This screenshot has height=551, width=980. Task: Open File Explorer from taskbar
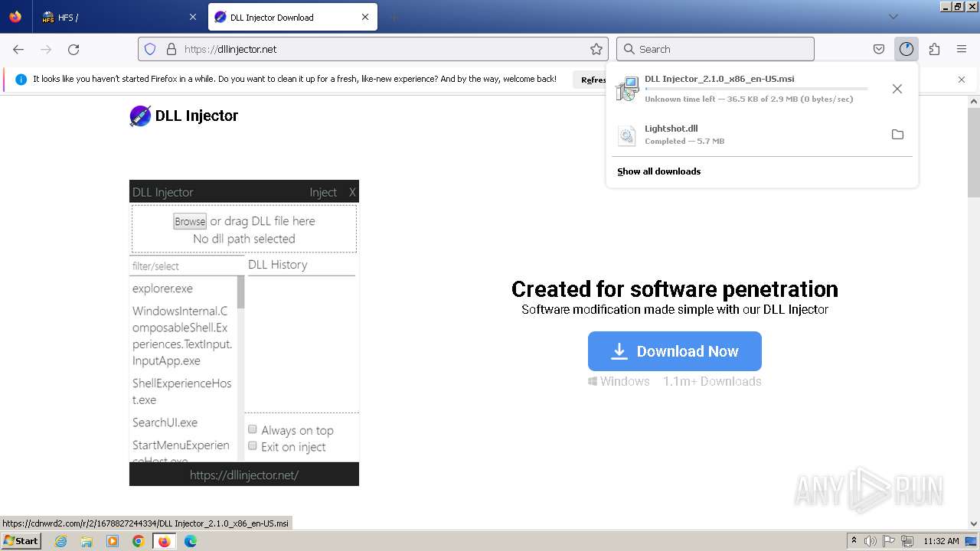87,541
